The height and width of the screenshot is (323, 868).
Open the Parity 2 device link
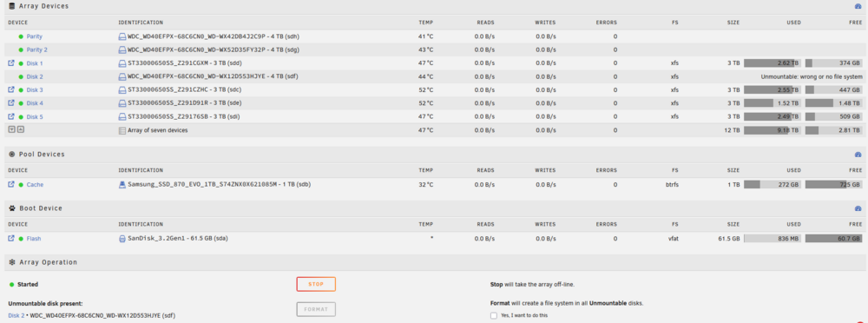[x=36, y=49]
